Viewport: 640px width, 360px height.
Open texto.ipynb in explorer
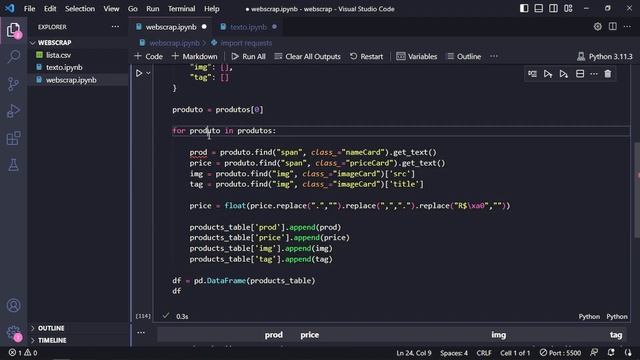pos(64,67)
